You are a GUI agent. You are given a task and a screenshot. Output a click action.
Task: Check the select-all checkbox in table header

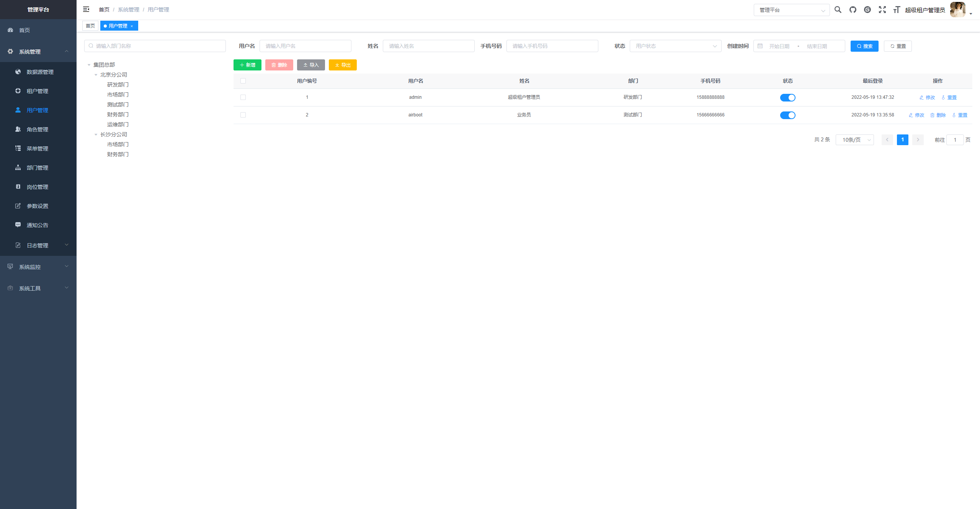243,81
